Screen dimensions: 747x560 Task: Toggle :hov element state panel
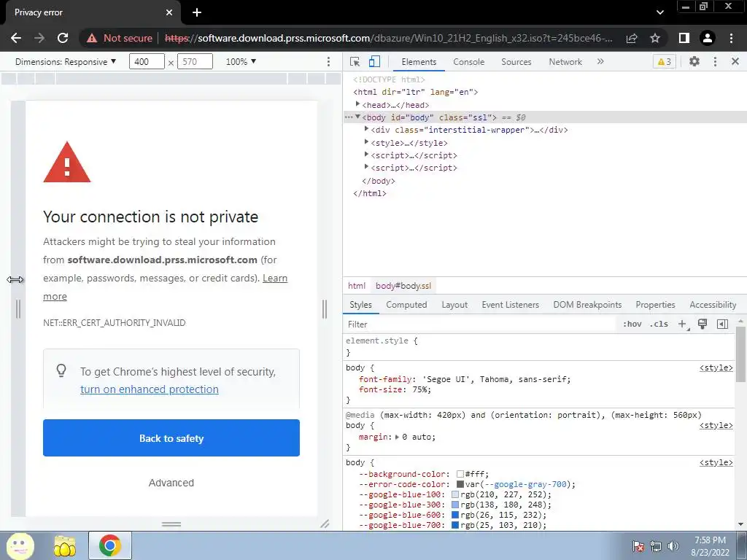point(632,324)
